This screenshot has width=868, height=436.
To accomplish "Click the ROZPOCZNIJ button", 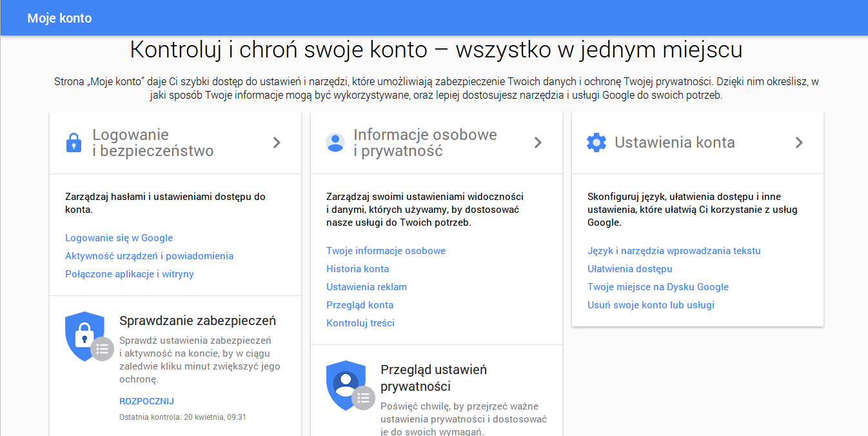I will [x=147, y=401].
